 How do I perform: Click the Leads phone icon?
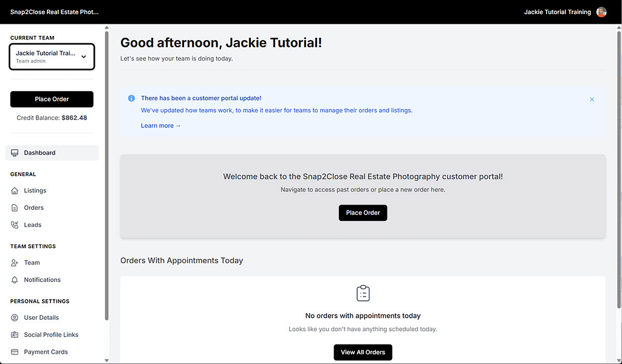(x=15, y=225)
